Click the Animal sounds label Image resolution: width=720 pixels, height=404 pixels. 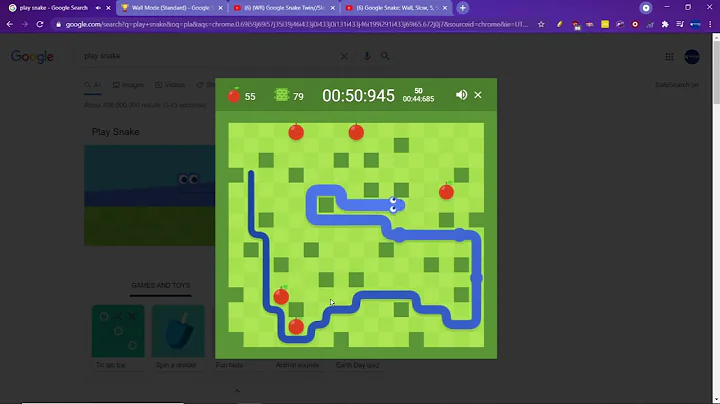297,365
